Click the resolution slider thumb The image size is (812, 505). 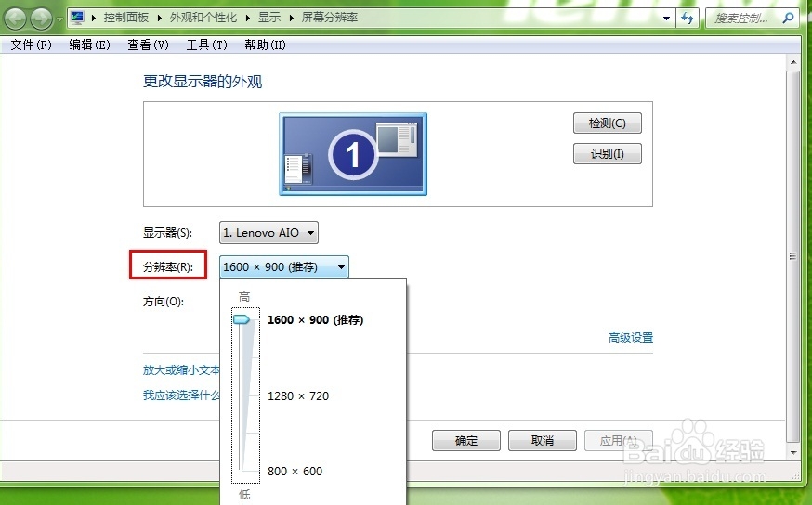[242, 319]
